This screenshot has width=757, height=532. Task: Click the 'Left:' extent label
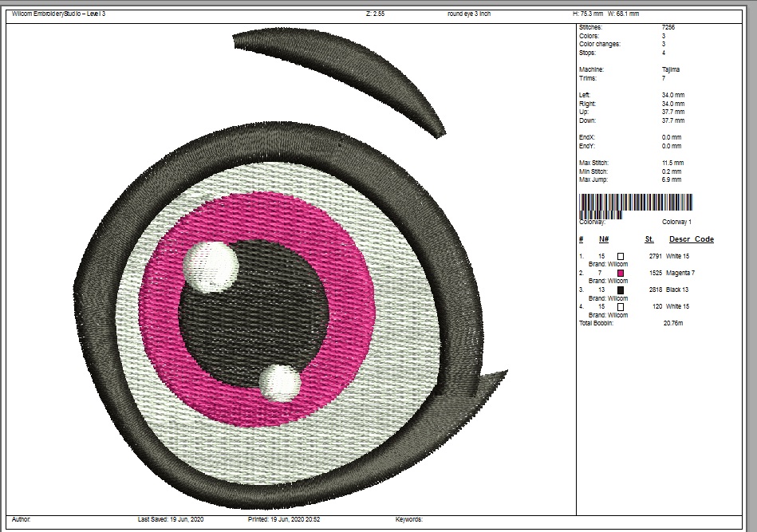click(584, 95)
